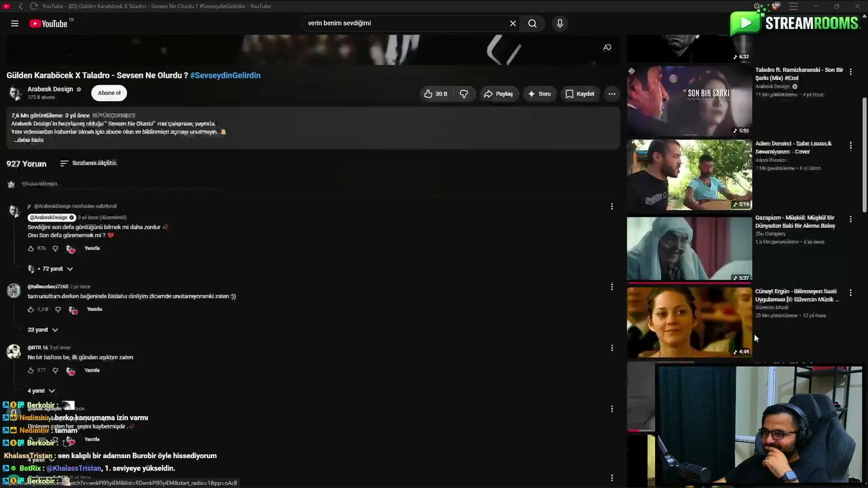Save the video with Kaydet
868x488 pixels.
point(580,94)
